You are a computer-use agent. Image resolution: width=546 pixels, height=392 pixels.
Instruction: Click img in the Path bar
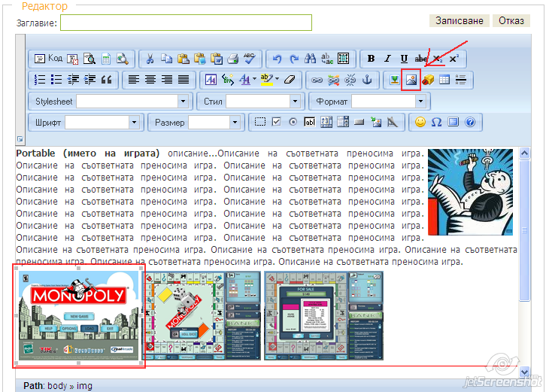pyautogui.click(x=84, y=386)
